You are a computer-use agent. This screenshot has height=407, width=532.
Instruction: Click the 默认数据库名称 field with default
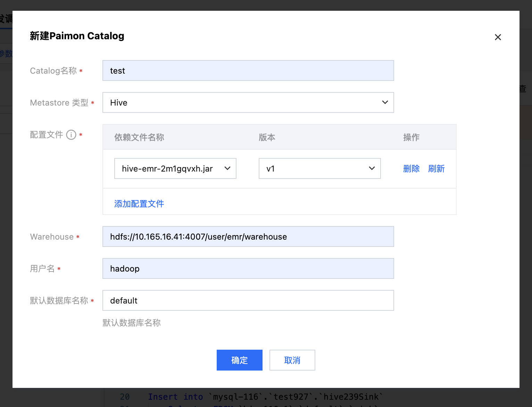pyautogui.click(x=248, y=300)
